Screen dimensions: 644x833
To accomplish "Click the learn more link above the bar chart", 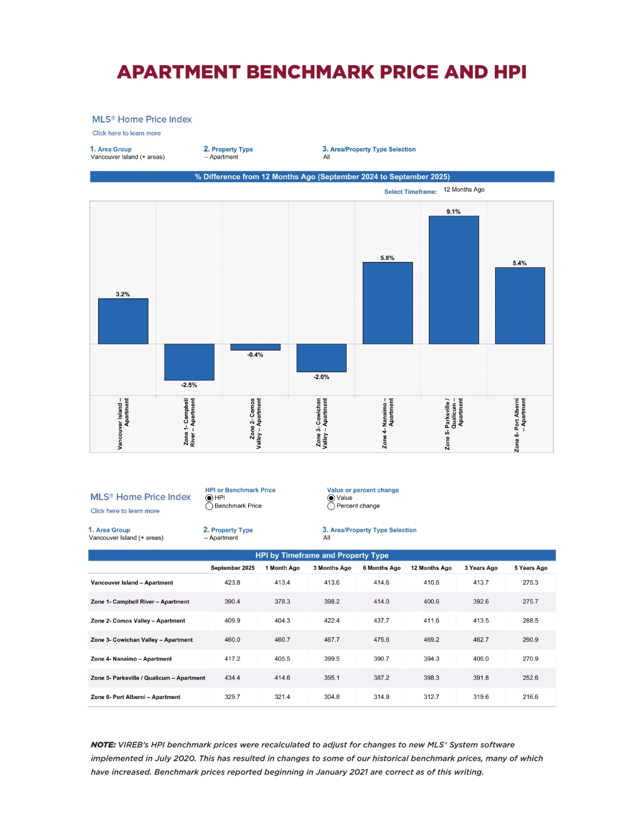I will point(126,133).
